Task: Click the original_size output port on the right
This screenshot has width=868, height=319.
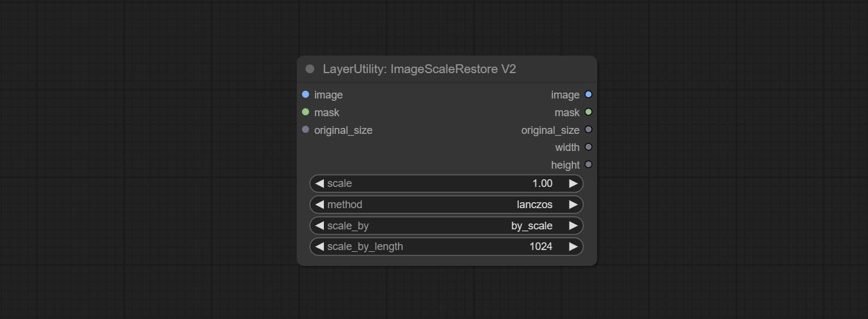Action: (588, 130)
